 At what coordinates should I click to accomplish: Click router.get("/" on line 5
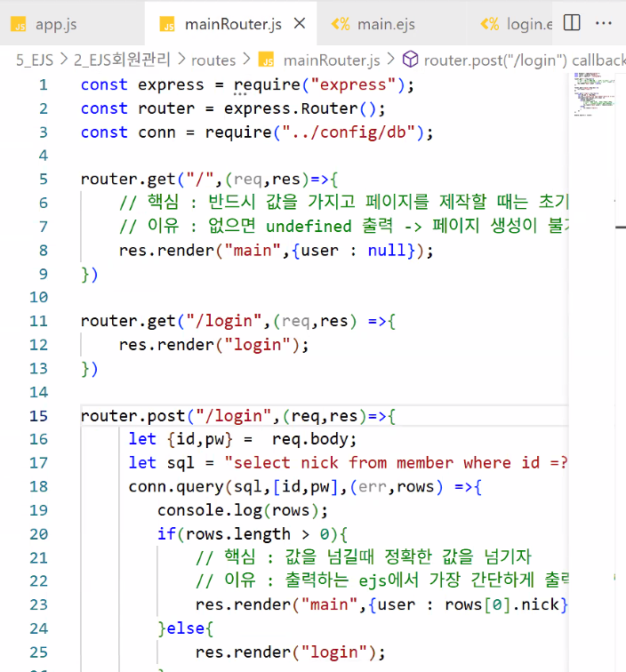coord(147,180)
